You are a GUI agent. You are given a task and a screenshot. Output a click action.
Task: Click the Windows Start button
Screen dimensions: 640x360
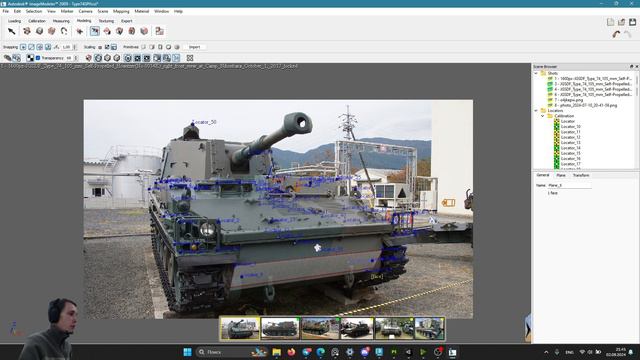tap(187, 352)
